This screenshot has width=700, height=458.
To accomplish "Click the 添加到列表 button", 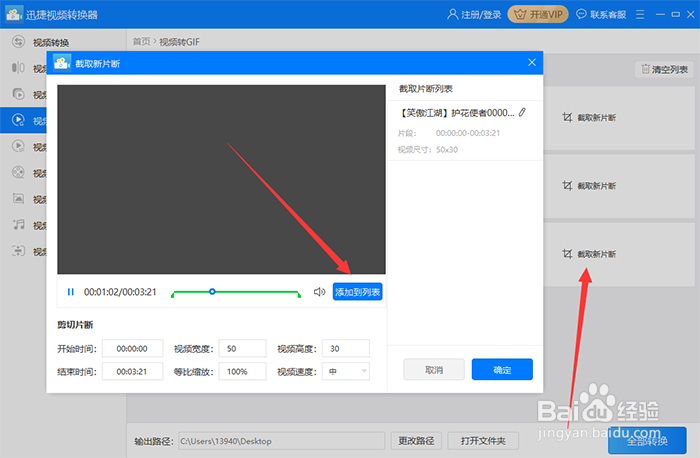I will (x=357, y=292).
